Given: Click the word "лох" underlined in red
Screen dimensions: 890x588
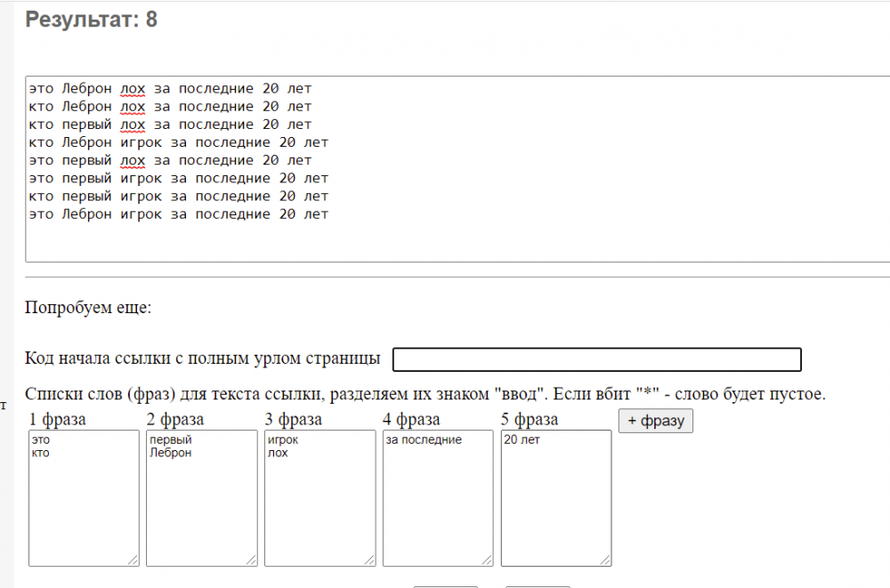Looking at the screenshot, I should [133, 88].
